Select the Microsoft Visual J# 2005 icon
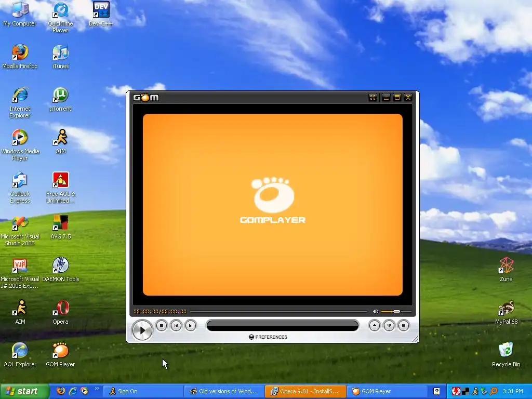532x399 pixels. point(20,273)
